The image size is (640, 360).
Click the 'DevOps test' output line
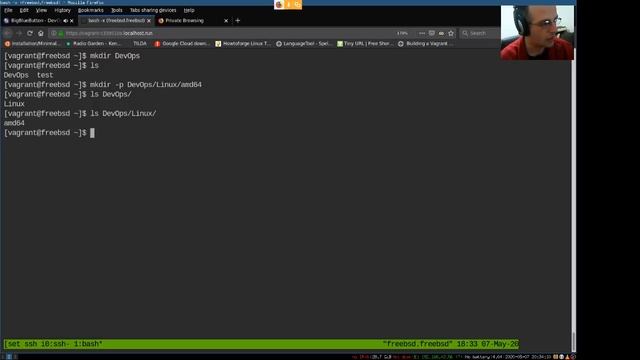[28, 76]
